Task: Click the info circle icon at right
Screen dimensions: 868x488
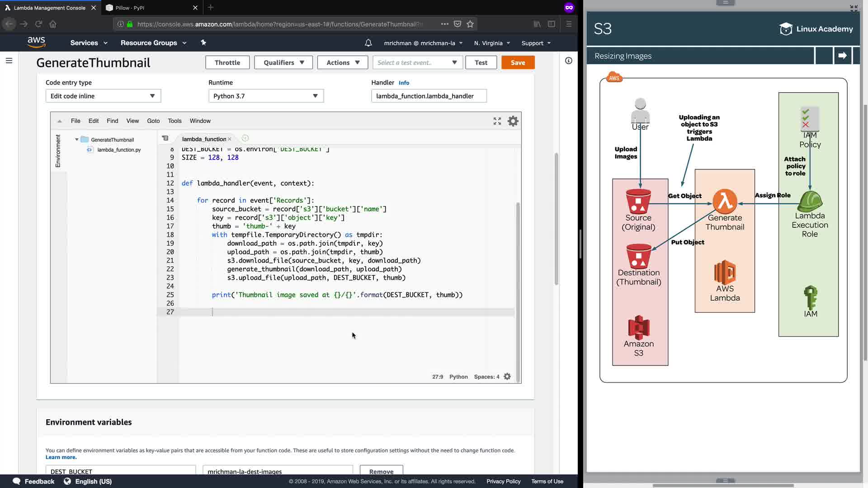Action: pos(569,61)
